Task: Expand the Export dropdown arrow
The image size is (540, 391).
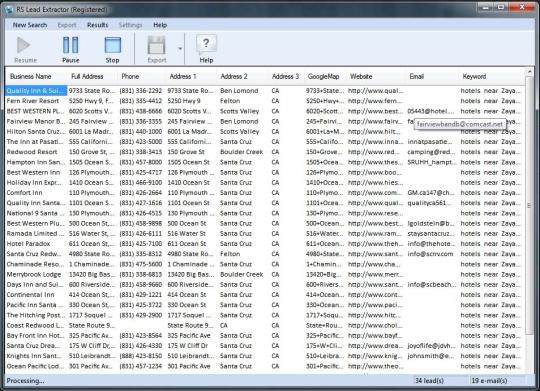Action: [x=180, y=49]
